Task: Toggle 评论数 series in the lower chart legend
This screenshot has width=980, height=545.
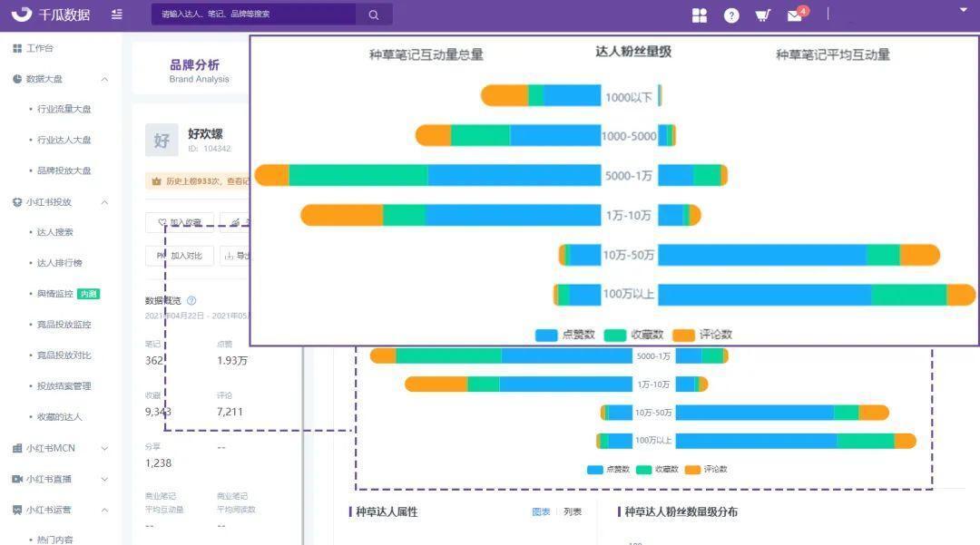Action: (x=706, y=470)
